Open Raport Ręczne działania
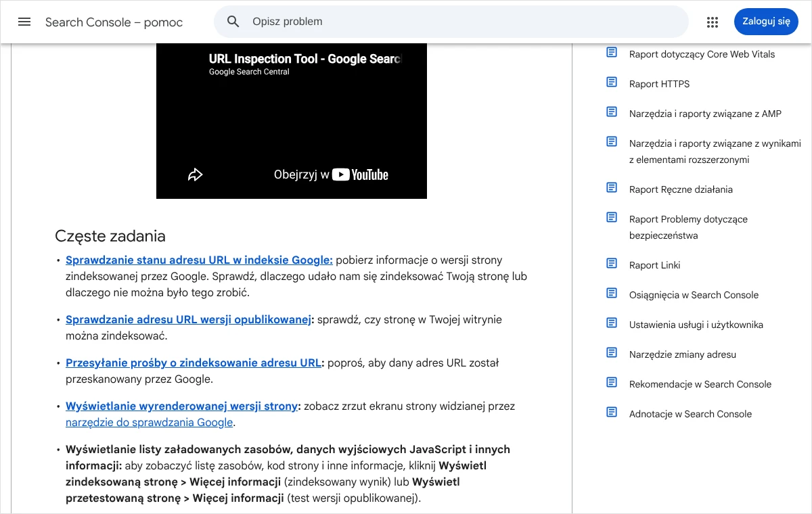The width and height of the screenshot is (812, 514). 681,189
